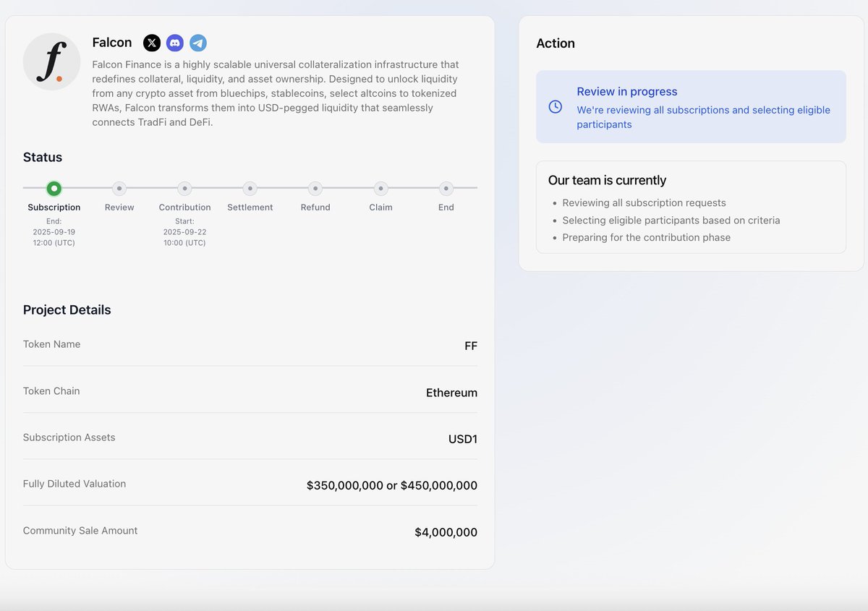This screenshot has width=868, height=611.
Task: Click the Subscription step label
Action: click(x=54, y=208)
